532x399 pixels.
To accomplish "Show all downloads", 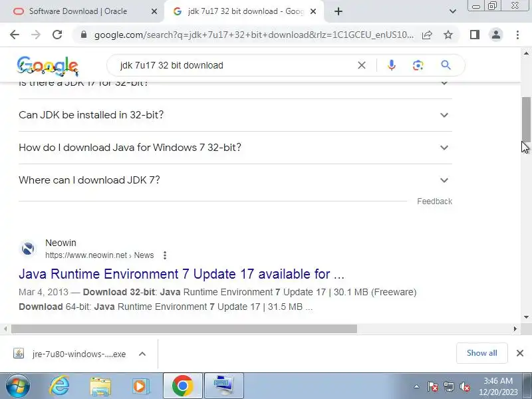I will (481, 353).
